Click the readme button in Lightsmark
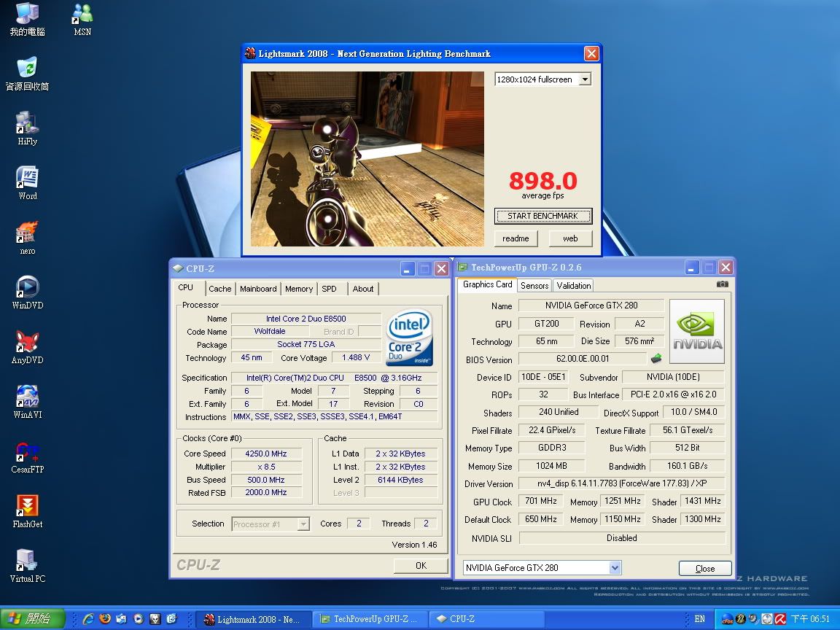Viewport: 840px width, 630px height. click(x=516, y=238)
